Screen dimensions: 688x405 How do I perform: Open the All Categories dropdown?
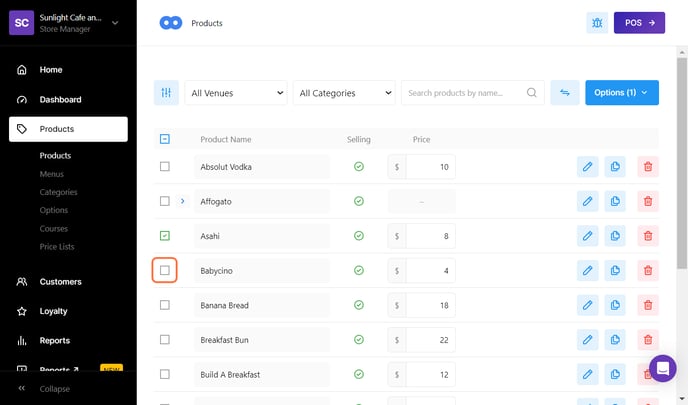point(346,93)
